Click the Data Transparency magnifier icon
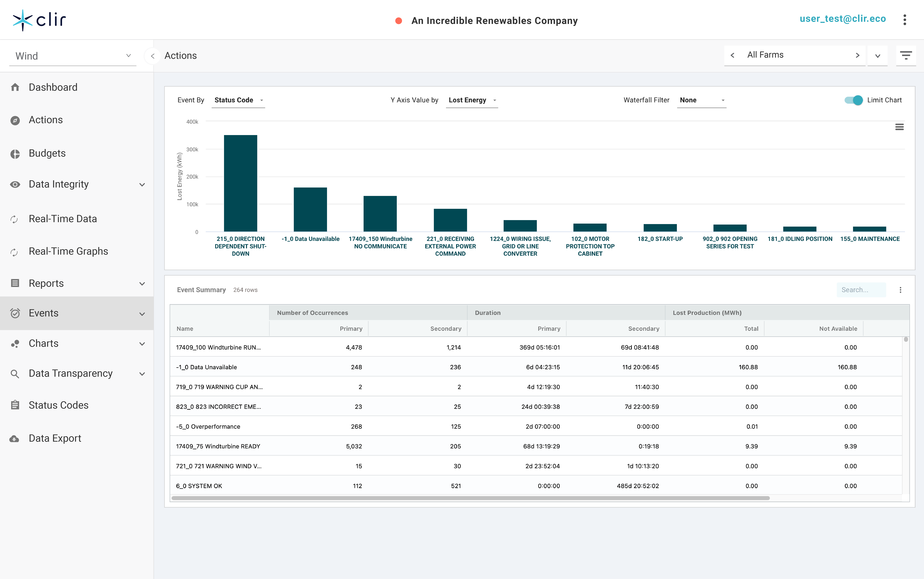Image resolution: width=924 pixels, height=579 pixels. [x=15, y=374]
